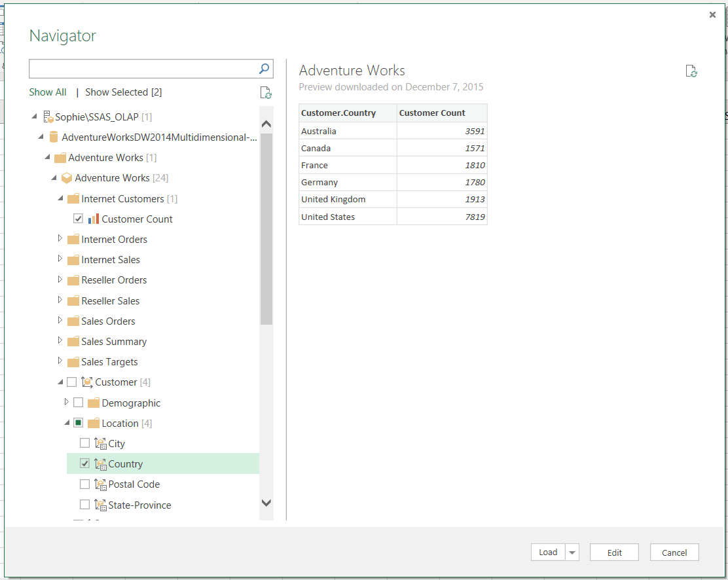Image resolution: width=728 pixels, height=580 pixels.
Task: Click the Adventure Works cube icon
Action: pyautogui.click(x=66, y=178)
